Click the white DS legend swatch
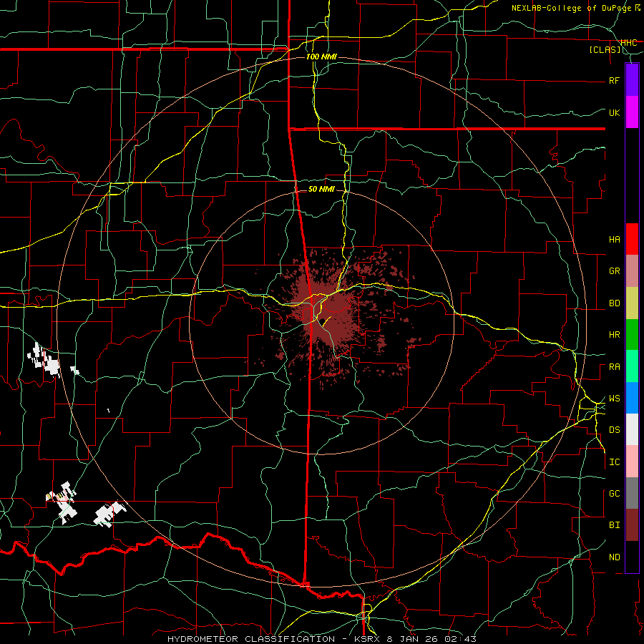The height and width of the screenshot is (644, 644). tap(632, 429)
